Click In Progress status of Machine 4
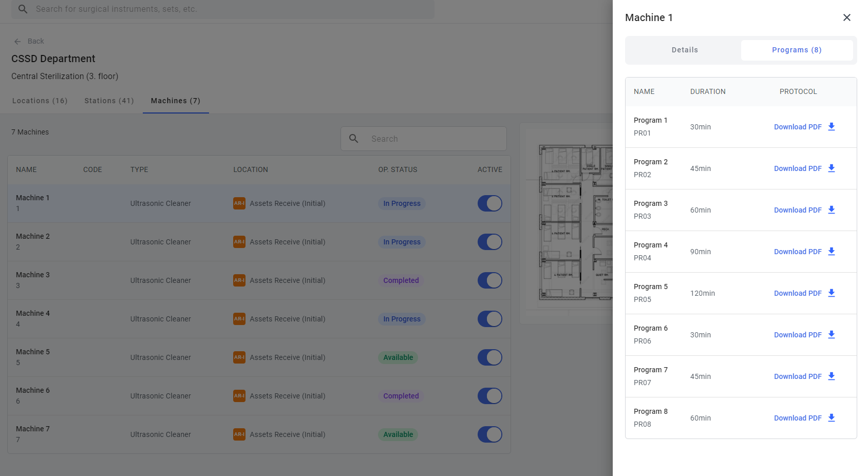 [x=402, y=319]
